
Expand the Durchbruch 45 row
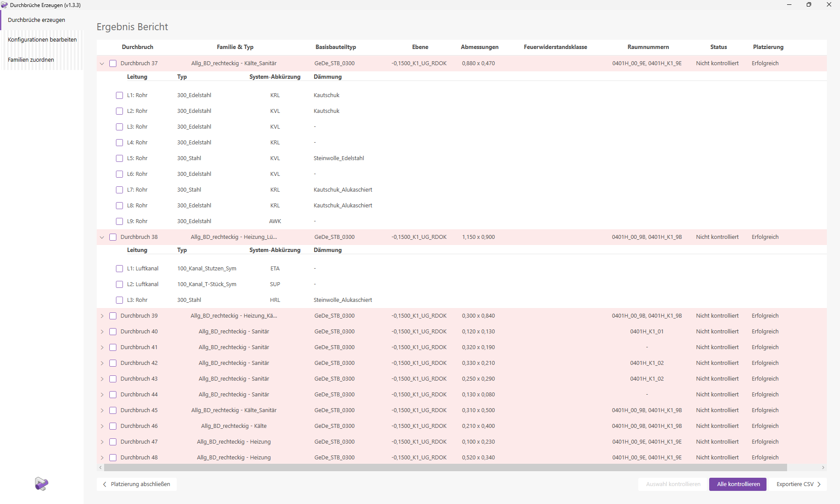coord(101,410)
